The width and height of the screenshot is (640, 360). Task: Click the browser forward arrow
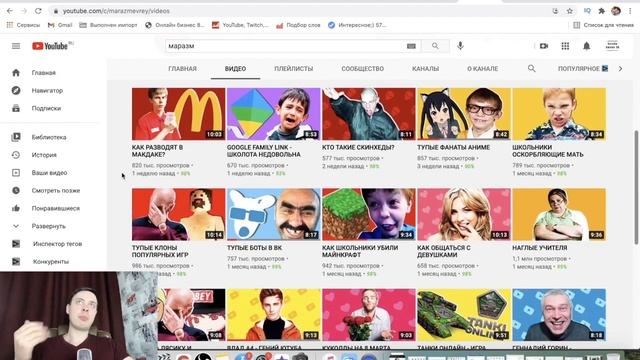[24, 11]
